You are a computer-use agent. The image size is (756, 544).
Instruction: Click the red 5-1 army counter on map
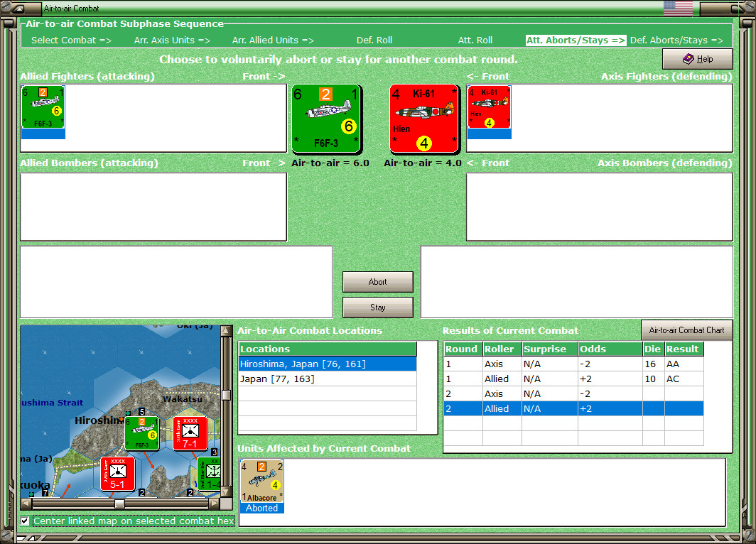(118, 474)
